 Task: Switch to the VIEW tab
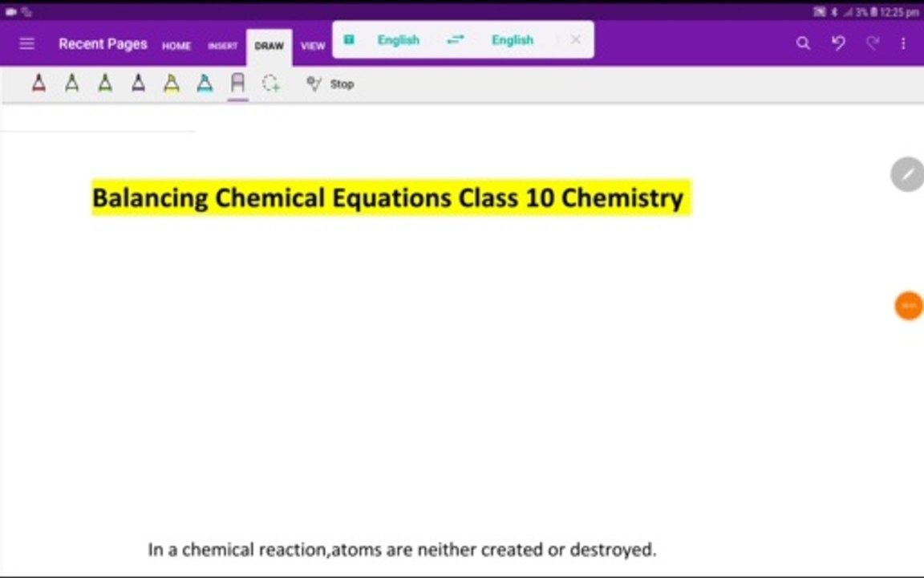tap(313, 46)
